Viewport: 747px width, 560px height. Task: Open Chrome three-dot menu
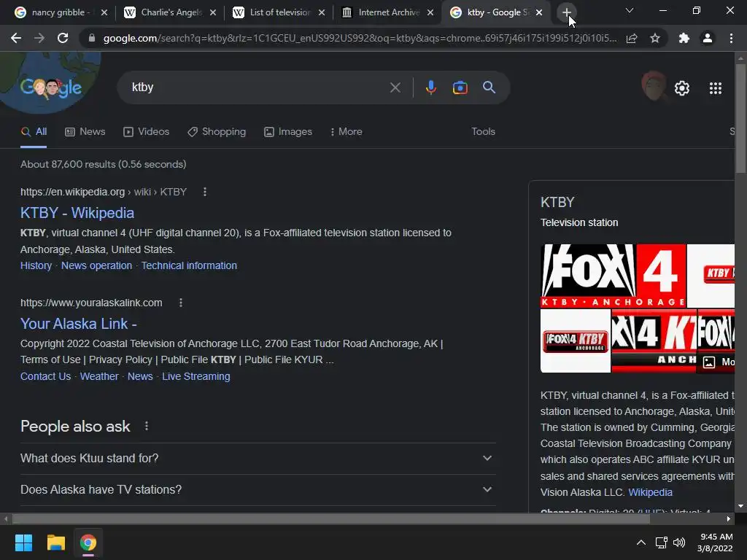tap(731, 38)
